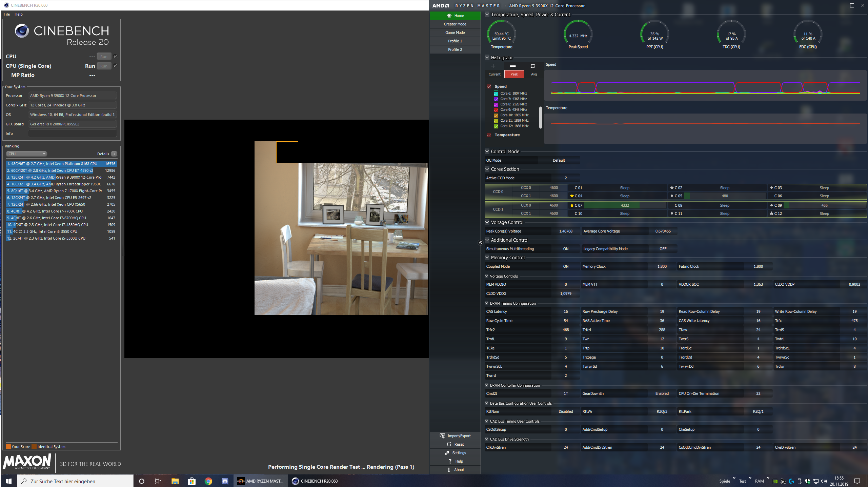
Task: Open the Cinebench File menu
Action: 7,14
